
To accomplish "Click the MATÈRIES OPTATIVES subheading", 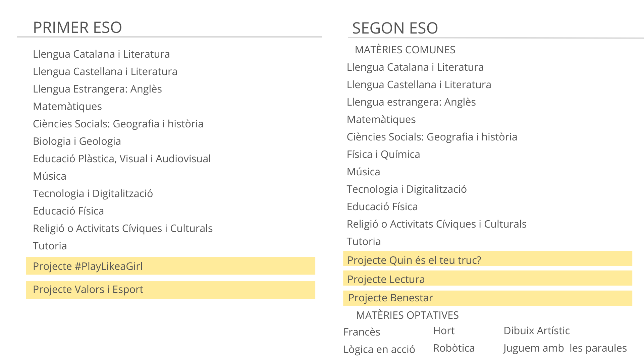I will 407,315.
